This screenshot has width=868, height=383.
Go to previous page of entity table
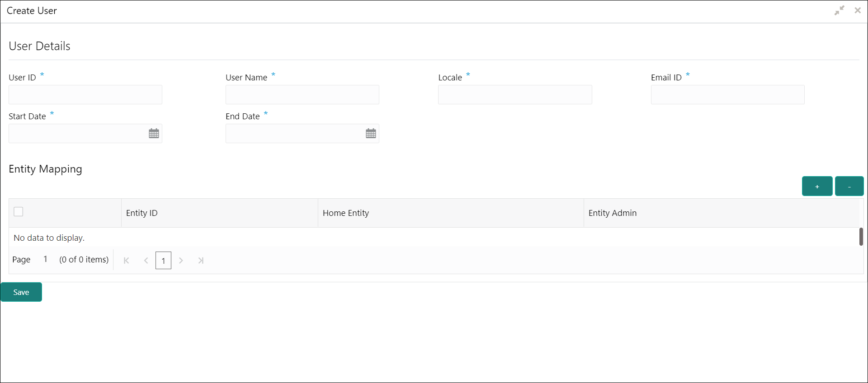point(146,261)
